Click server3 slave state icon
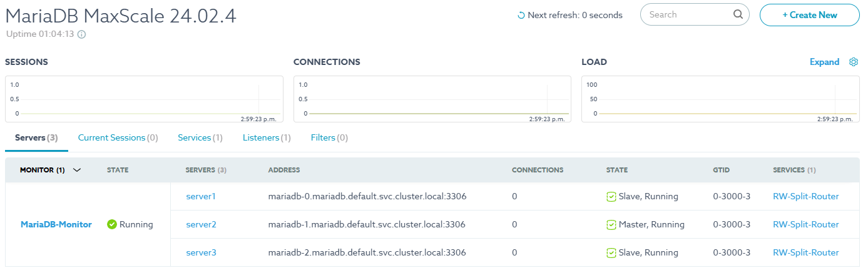This screenshot has height=268, width=868. pyautogui.click(x=611, y=252)
